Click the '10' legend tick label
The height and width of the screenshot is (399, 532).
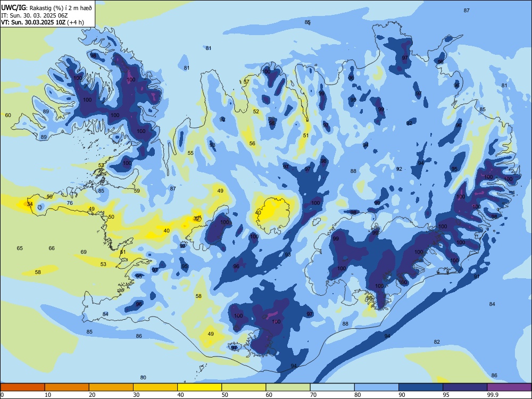(x=48, y=395)
